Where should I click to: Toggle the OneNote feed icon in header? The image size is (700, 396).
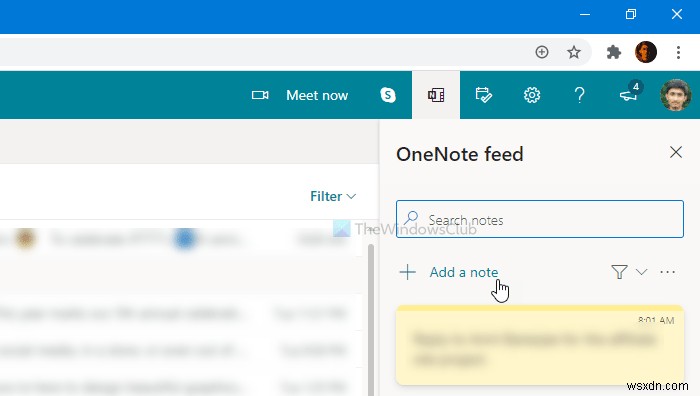(x=436, y=95)
